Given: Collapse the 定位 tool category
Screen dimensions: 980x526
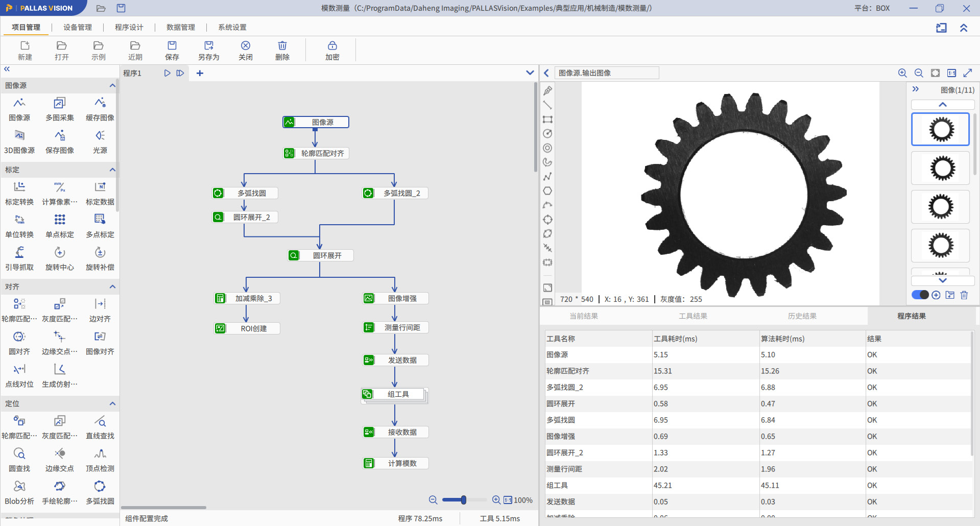Looking at the screenshot, I should click(112, 403).
